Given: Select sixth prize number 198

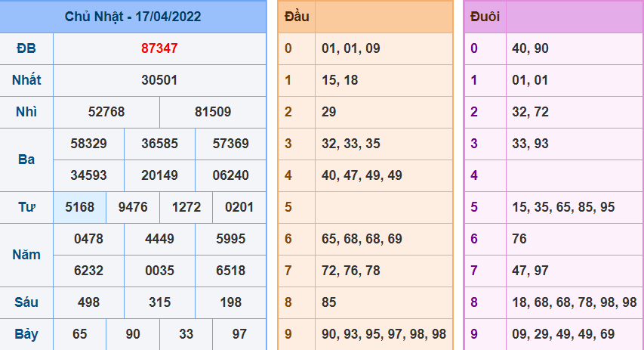Looking at the screenshot, I should 230,302.
